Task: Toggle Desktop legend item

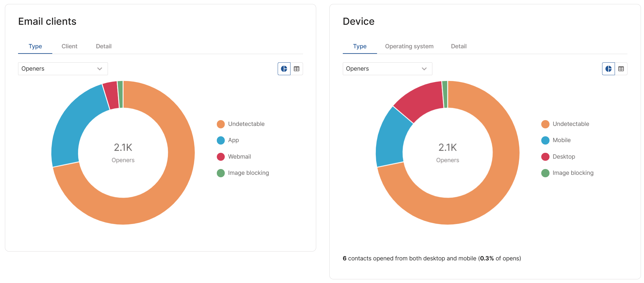Action: (558, 157)
